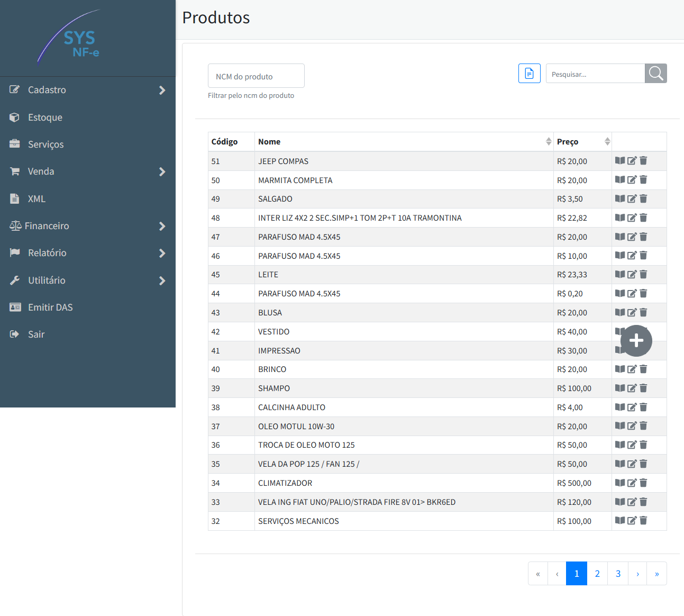Open book icon for JEEP COMPAS row
The width and height of the screenshot is (684, 616).
point(620,160)
